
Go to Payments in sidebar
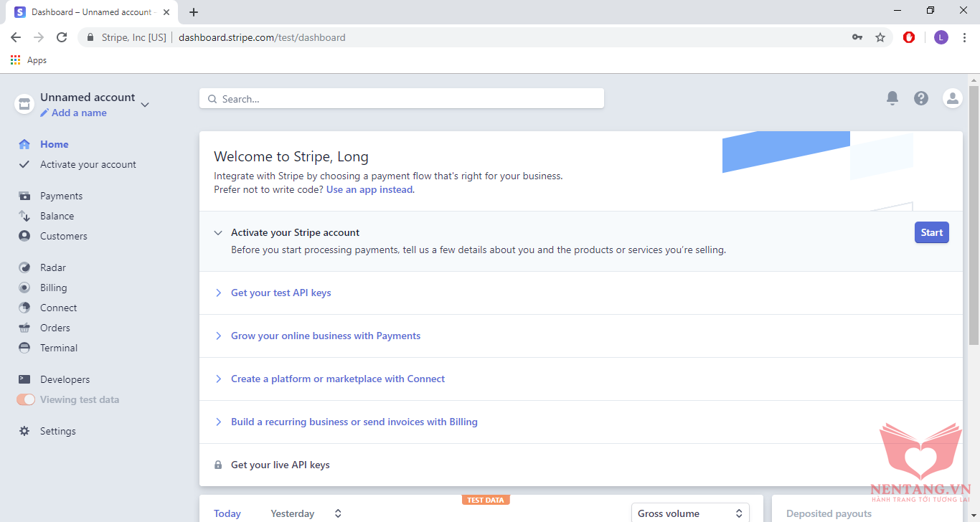pyautogui.click(x=61, y=196)
